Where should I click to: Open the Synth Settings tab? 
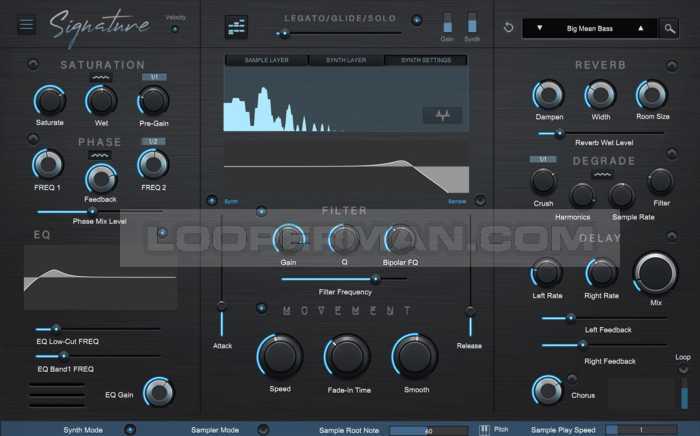(x=426, y=60)
